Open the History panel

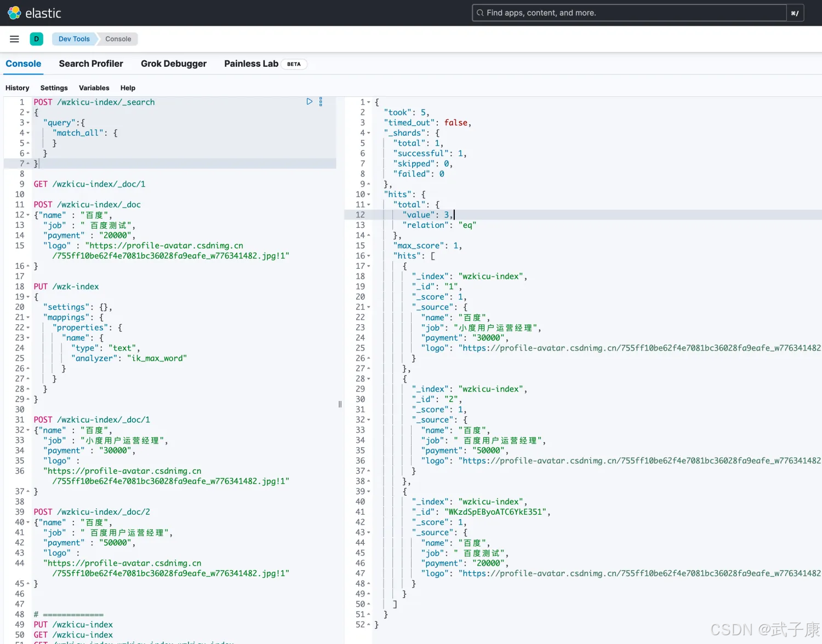pos(17,88)
